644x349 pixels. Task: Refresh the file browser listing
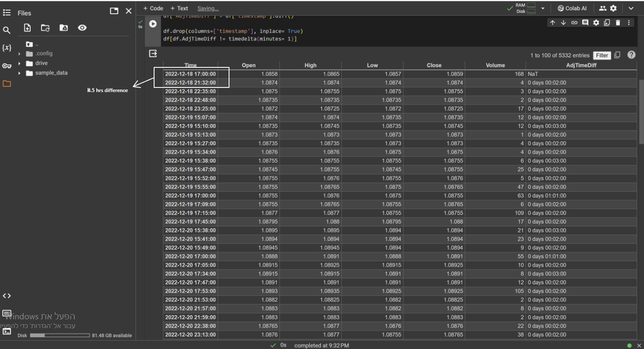[45, 28]
